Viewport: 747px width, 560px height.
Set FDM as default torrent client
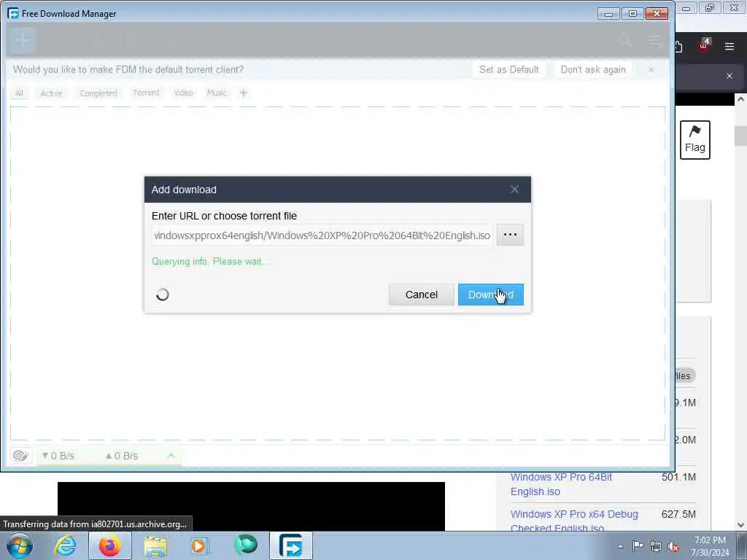(x=508, y=69)
